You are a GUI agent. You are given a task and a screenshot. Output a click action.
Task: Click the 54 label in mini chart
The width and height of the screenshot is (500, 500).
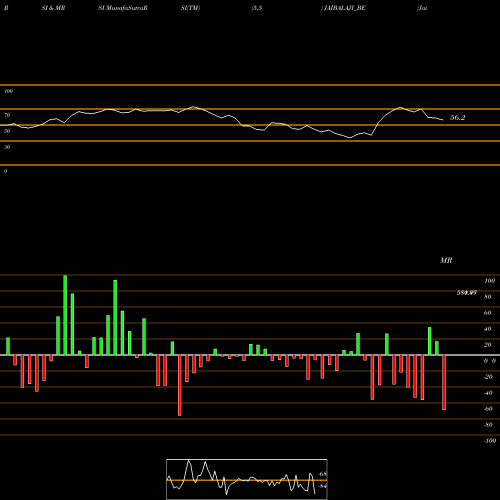[322, 486]
